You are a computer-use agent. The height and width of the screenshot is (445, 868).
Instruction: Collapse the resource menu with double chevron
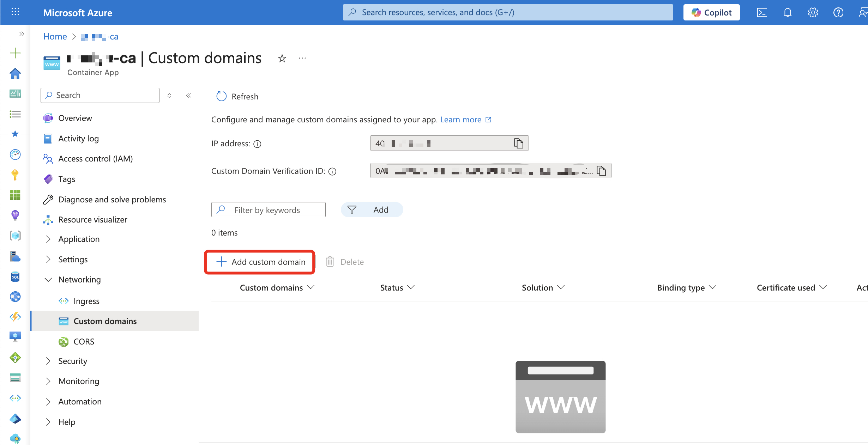coord(188,95)
